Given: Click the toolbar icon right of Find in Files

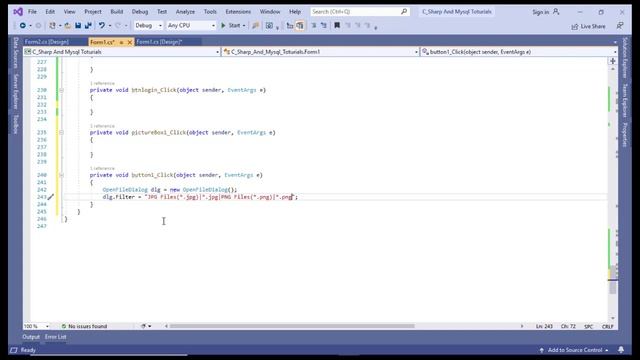Looking at the screenshot, I should coord(269,26).
